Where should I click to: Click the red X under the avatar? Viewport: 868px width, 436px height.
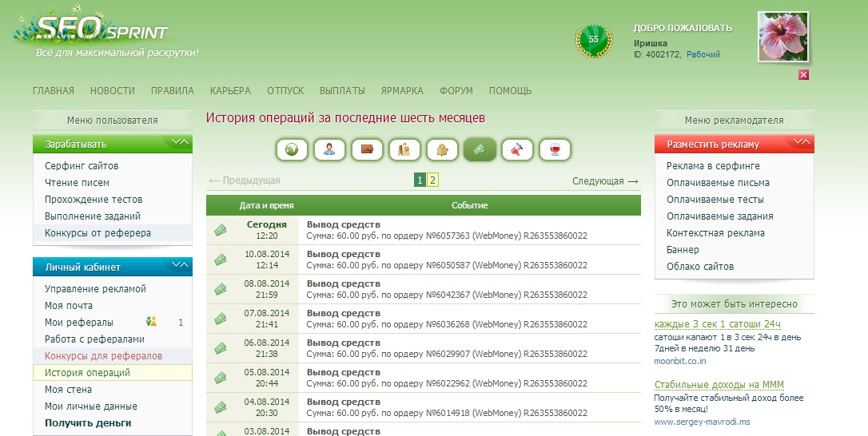pyautogui.click(x=804, y=75)
